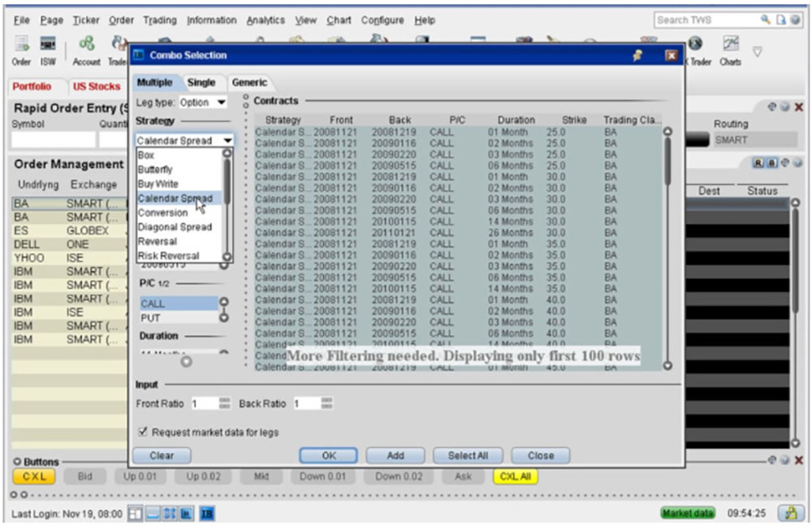Select CALL in the P/C list
This screenshot has width=812, height=530.
coord(153,304)
